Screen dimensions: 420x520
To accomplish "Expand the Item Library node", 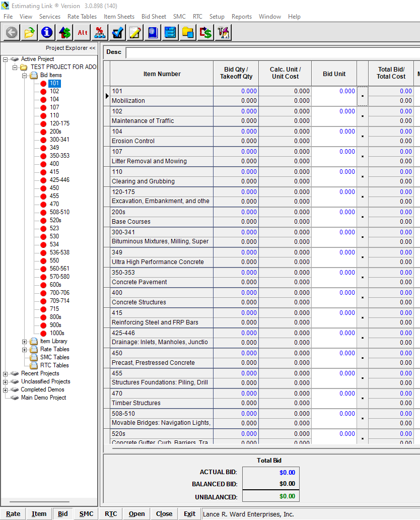I will tap(25, 342).
